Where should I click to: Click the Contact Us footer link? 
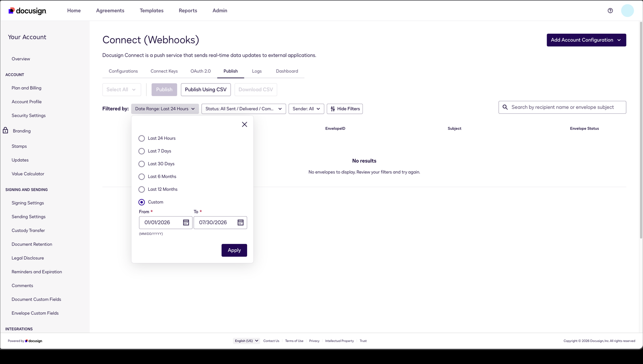tap(271, 341)
